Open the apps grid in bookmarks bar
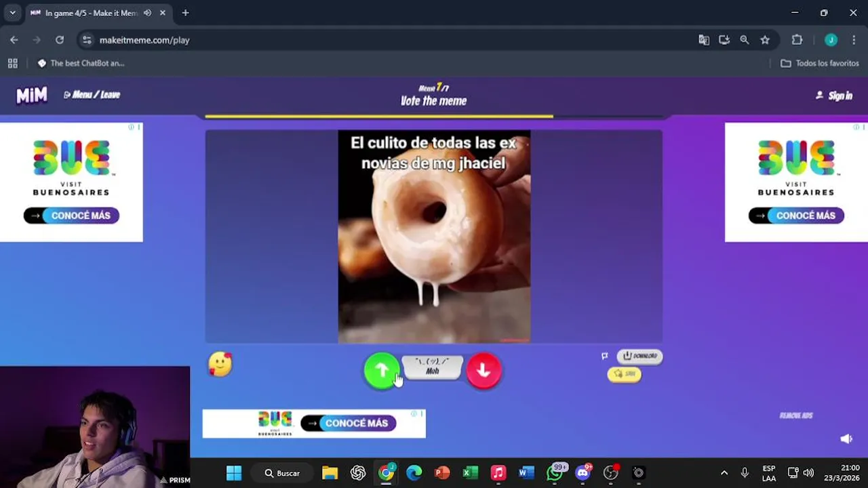Viewport: 868px width, 488px height. (x=12, y=63)
